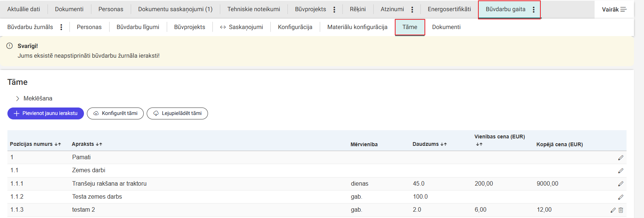This screenshot has height=218, width=644.
Task: Open Būvprojekts sub-tab in second row
Action: tap(189, 27)
